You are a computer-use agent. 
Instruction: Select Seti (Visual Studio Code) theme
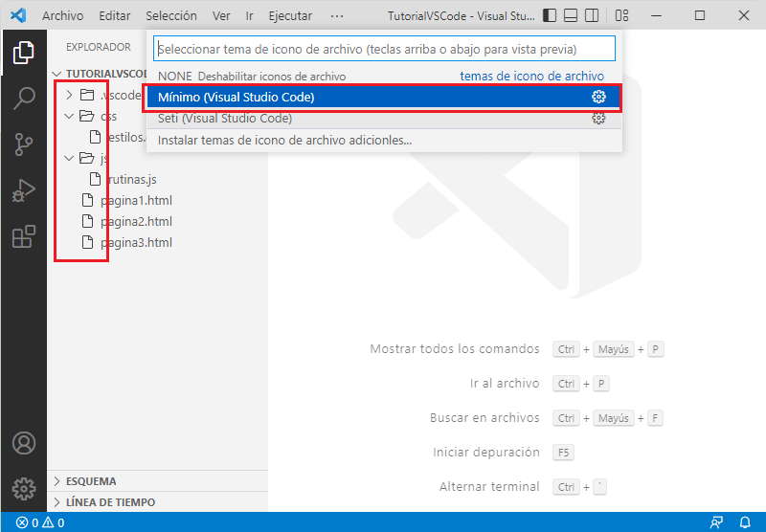coord(385,118)
